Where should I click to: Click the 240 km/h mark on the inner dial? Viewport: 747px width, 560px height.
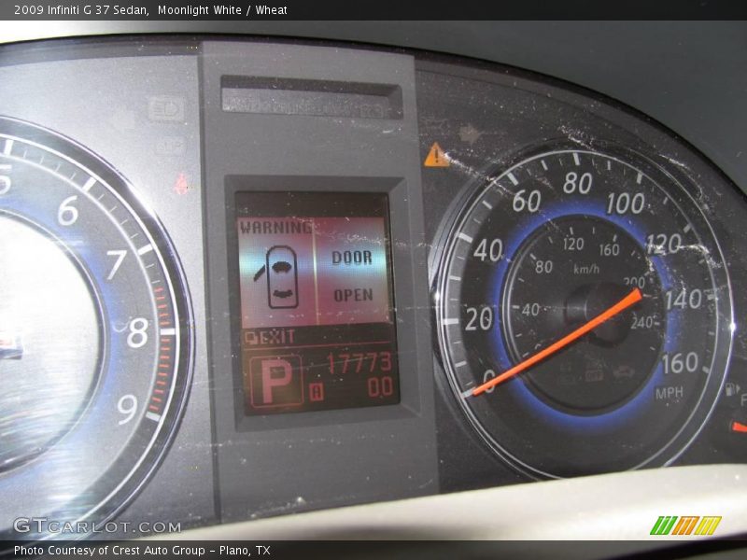[x=641, y=323]
